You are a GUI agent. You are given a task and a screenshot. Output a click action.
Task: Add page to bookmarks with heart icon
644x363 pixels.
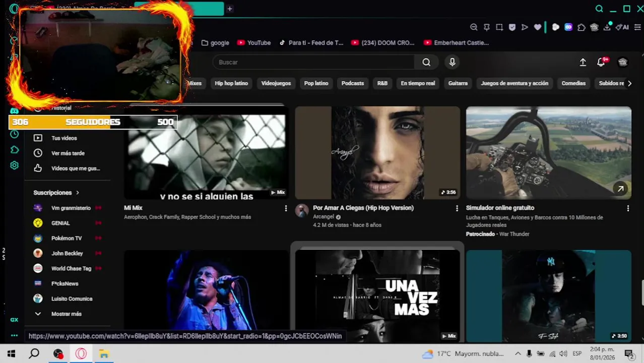[538, 27]
